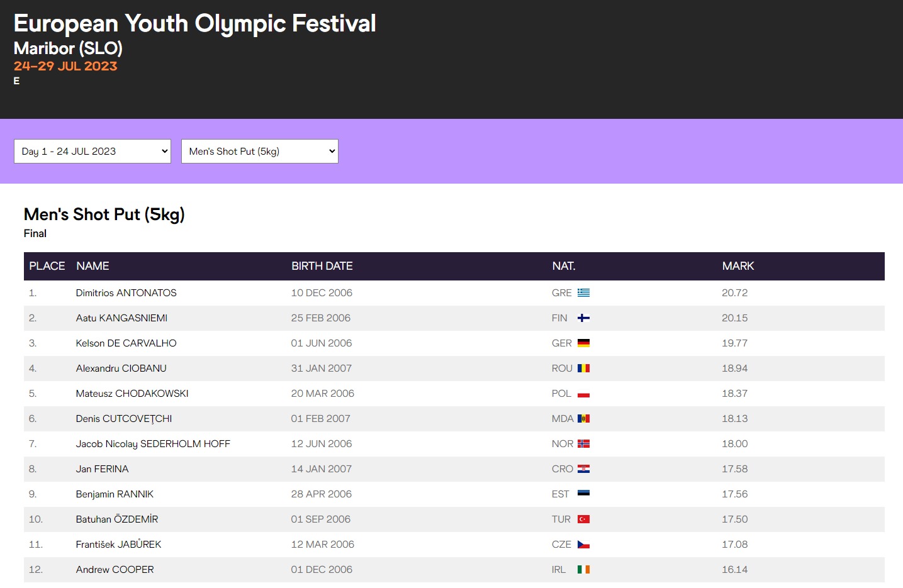
Task: Select athlete František JABŮREK
Action: (118, 544)
